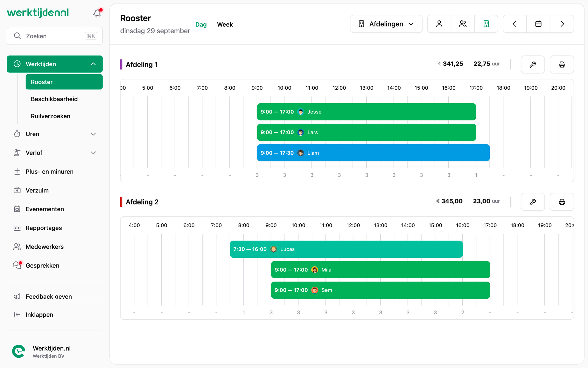Collapse the Werktijden menu section

coord(55,64)
